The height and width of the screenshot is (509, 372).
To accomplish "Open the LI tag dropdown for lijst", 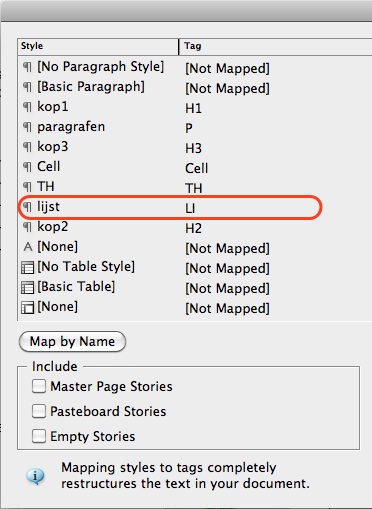I will click(190, 209).
